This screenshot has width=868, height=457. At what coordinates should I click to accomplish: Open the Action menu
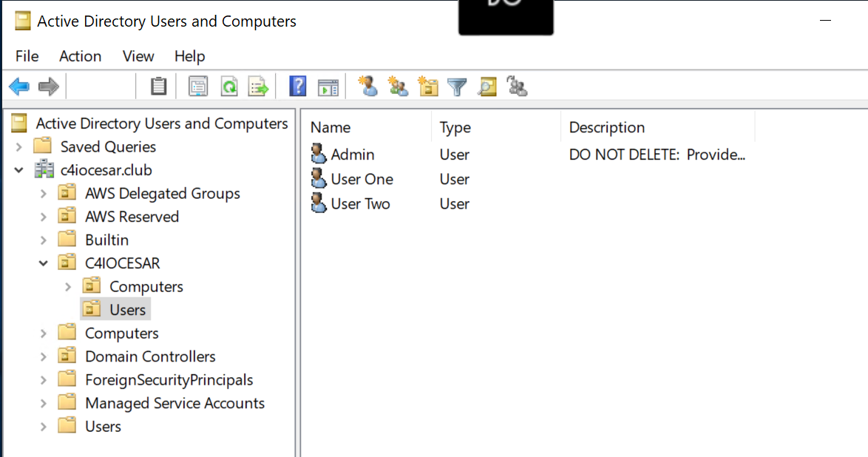81,56
